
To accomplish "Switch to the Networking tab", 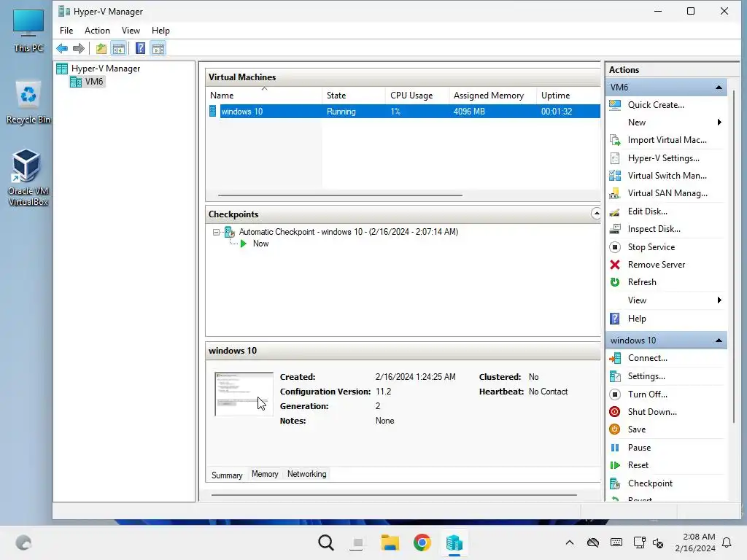I will point(307,474).
